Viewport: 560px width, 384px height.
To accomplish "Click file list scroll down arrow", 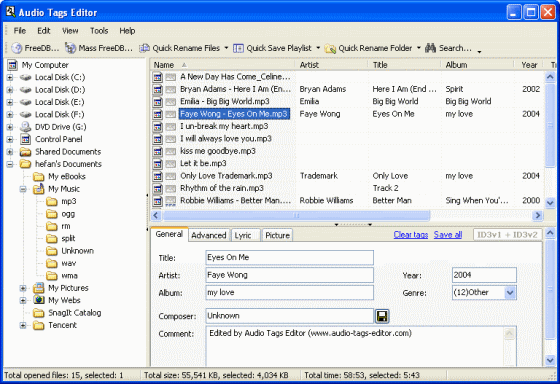I will (x=550, y=202).
